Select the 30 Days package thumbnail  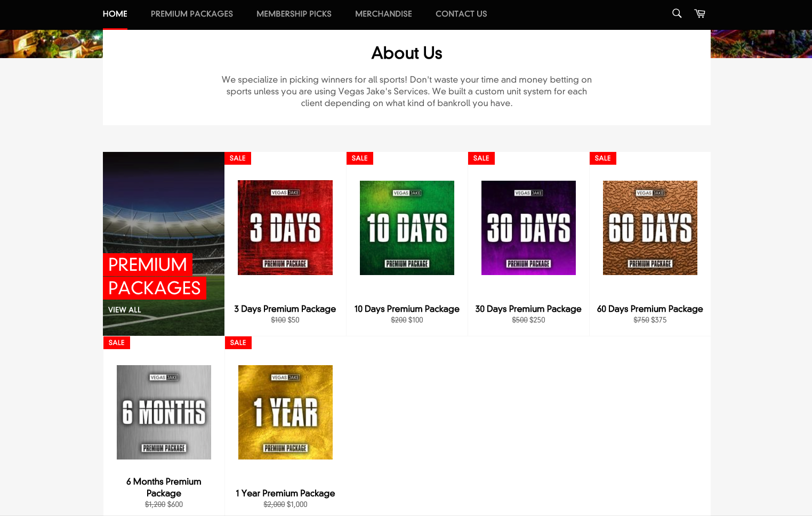point(528,228)
